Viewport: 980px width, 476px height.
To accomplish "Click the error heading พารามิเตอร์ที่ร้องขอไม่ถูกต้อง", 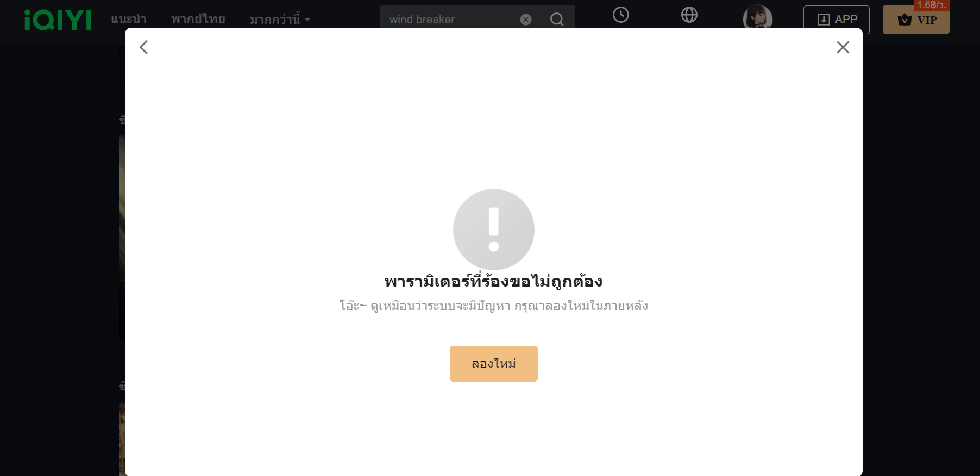I will tap(494, 281).
